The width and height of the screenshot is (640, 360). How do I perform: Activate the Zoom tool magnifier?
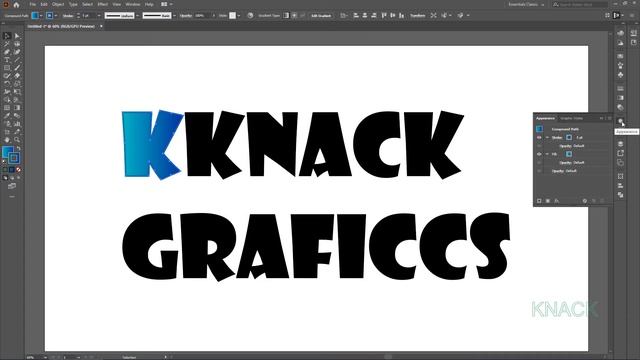(17, 140)
